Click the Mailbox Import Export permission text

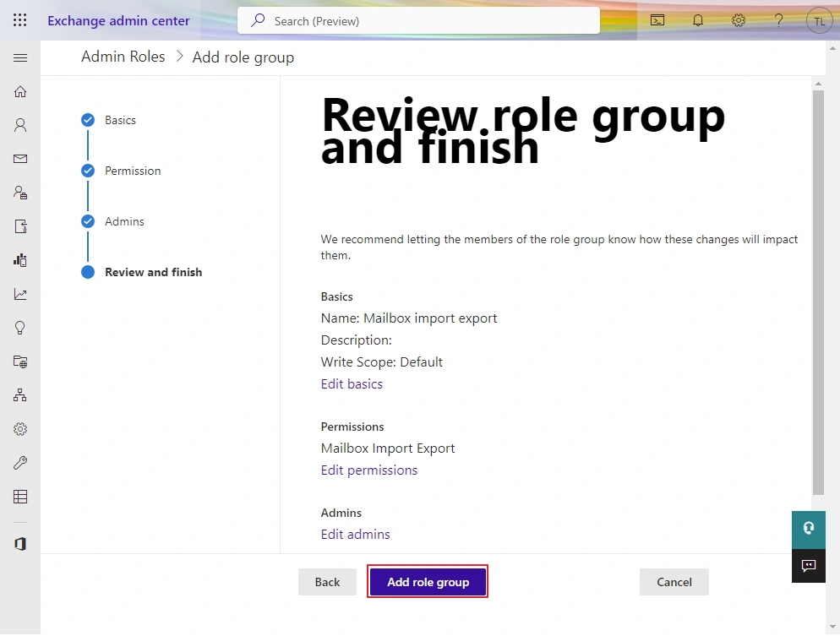pyautogui.click(x=387, y=448)
